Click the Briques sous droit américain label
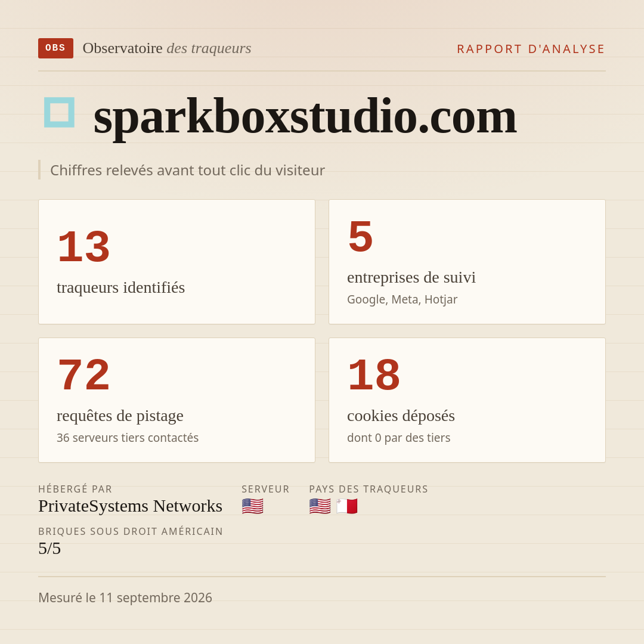The height and width of the screenshot is (644, 644). [131, 531]
